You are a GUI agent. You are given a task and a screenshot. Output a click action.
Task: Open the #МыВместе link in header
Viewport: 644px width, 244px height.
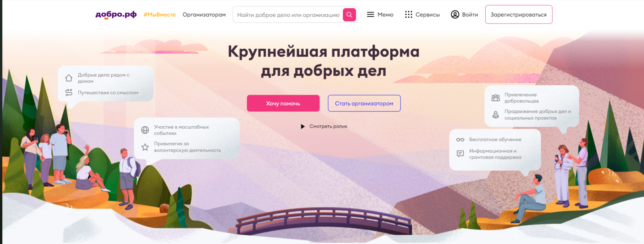click(x=159, y=15)
